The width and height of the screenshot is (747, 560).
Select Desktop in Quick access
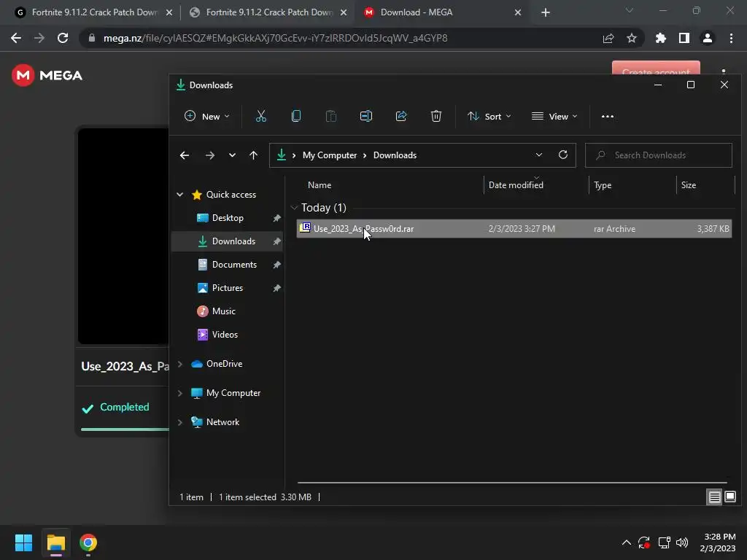click(228, 217)
